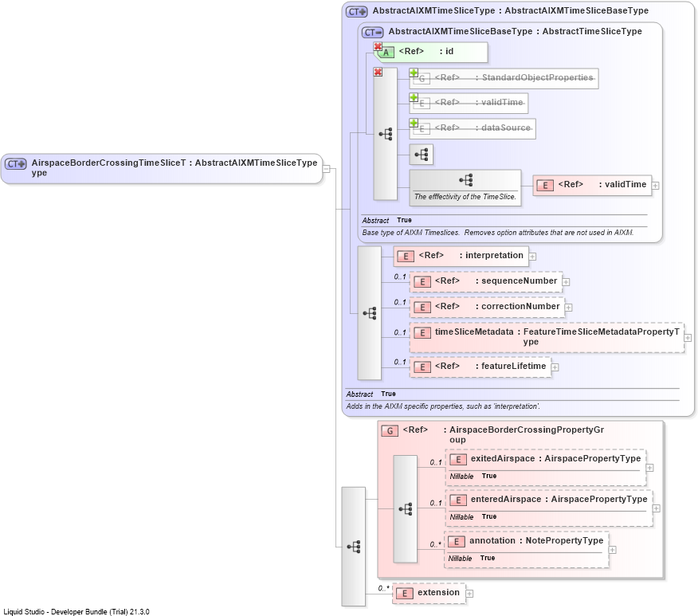Screen dimensions: 698x616
Task: Click the E icon of featureLifetime
Action: pos(422,367)
